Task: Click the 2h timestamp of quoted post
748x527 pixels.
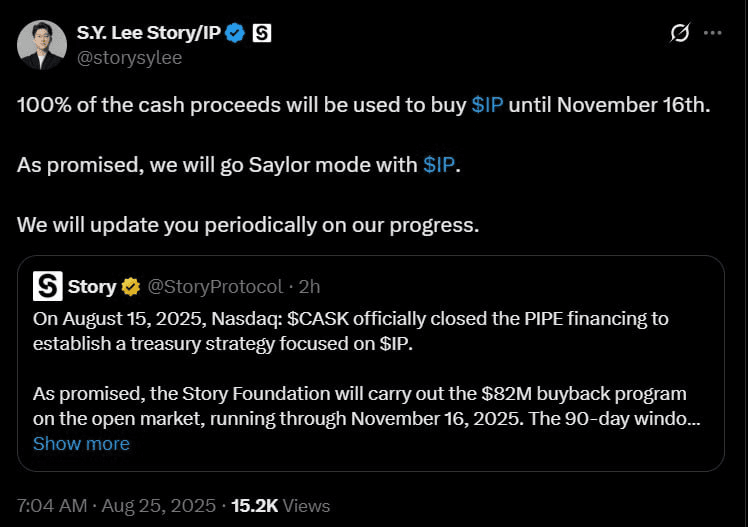Action: point(309,287)
